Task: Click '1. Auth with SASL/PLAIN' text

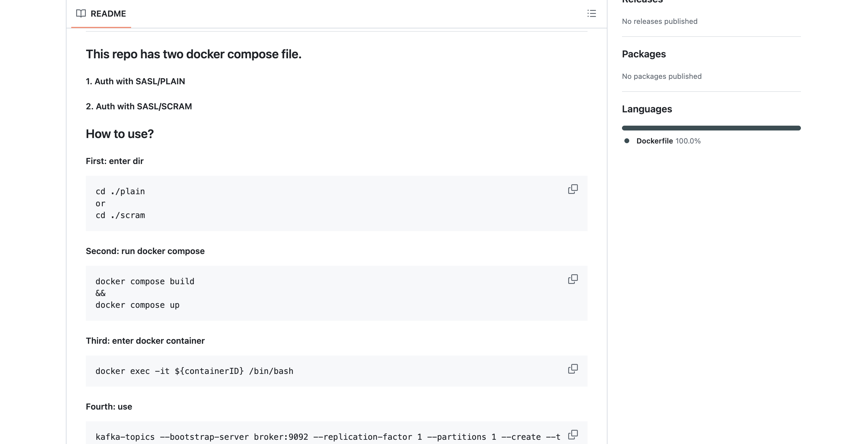Action: point(135,81)
